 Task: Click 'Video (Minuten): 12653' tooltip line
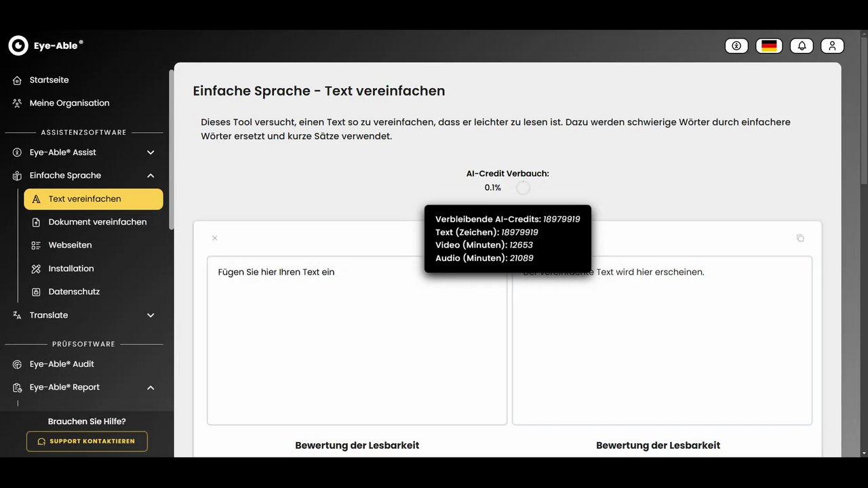point(485,245)
